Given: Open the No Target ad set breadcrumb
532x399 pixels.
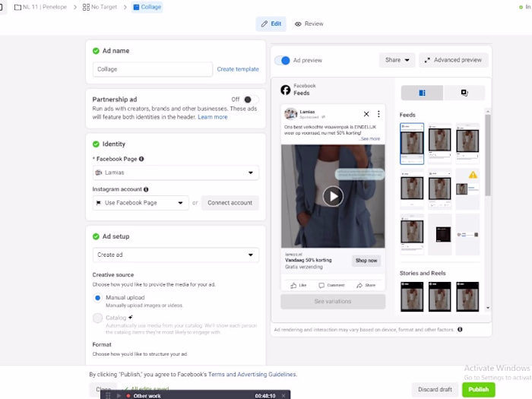Looking at the screenshot, I should 100,7.
